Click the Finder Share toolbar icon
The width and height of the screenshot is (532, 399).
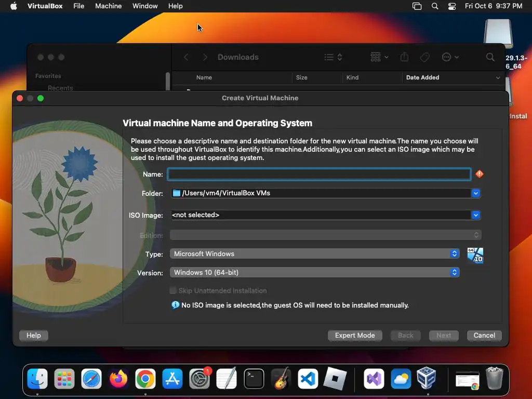point(404,57)
